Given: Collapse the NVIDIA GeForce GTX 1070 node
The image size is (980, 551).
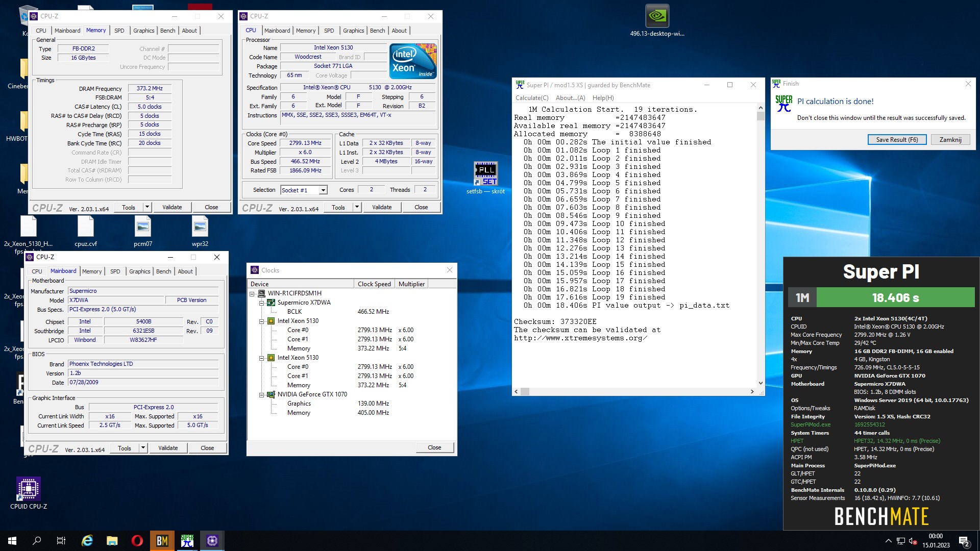Looking at the screenshot, I should pos(262,395).
